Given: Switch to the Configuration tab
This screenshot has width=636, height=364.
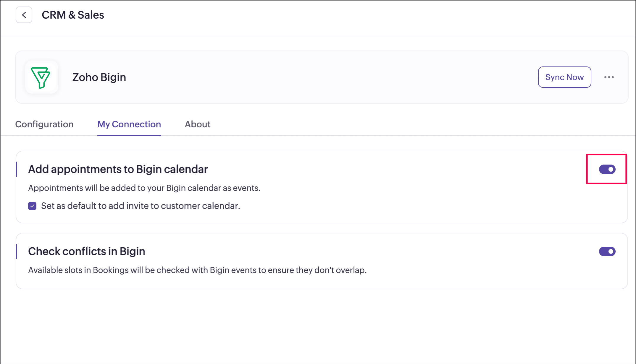Looking at the screenshot, I should [44, 124].
